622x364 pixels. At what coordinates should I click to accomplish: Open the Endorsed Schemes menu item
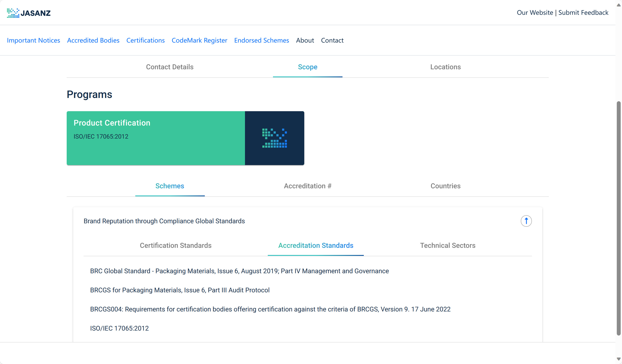(x=262, y=40)
